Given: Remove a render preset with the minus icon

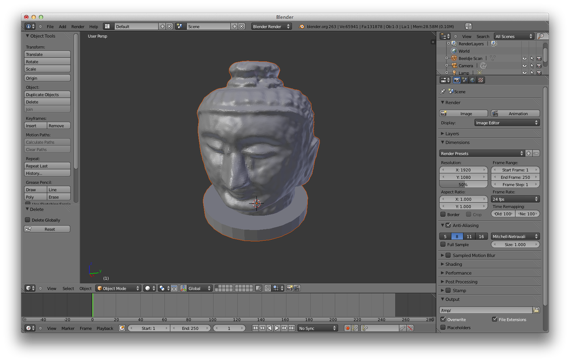Looking at the screenshot, I should point(536,153).
